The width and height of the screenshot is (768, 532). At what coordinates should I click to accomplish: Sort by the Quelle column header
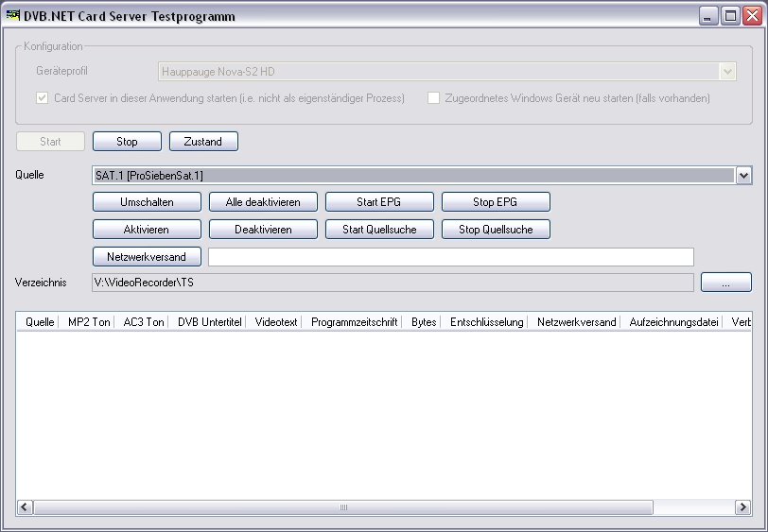(39, 322)
